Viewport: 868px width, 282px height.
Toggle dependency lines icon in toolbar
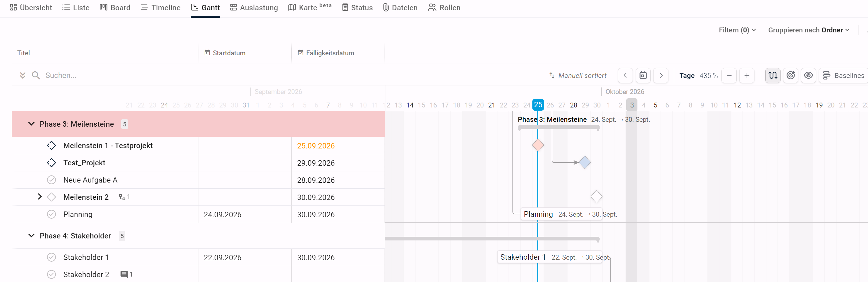(773, 75)
